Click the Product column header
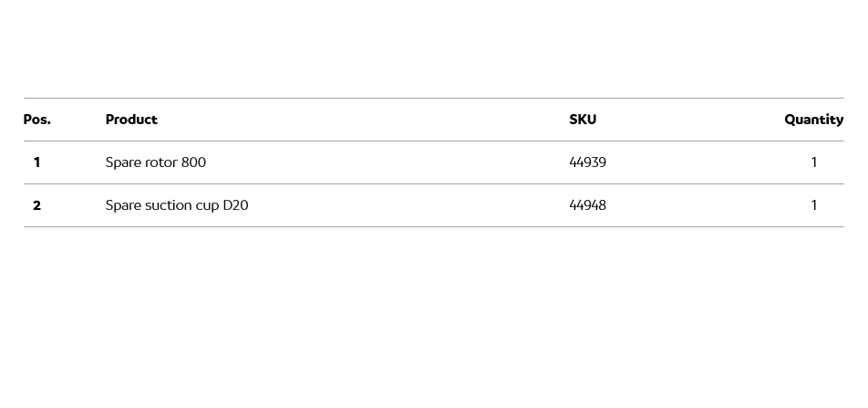This screenshot has height=408, width=868. 131,120
